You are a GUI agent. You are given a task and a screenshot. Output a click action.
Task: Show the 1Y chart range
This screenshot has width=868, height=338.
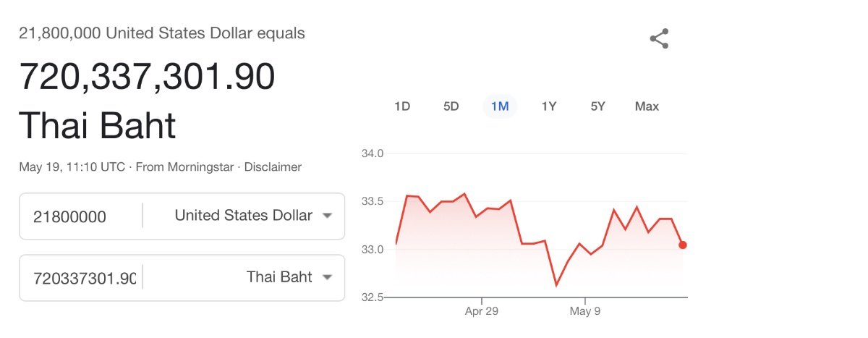pyautogui.click(x=549, y=106)
